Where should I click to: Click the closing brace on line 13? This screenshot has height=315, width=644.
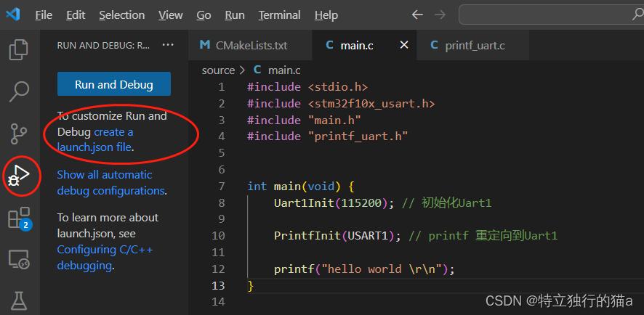click(x=251, y=286)
